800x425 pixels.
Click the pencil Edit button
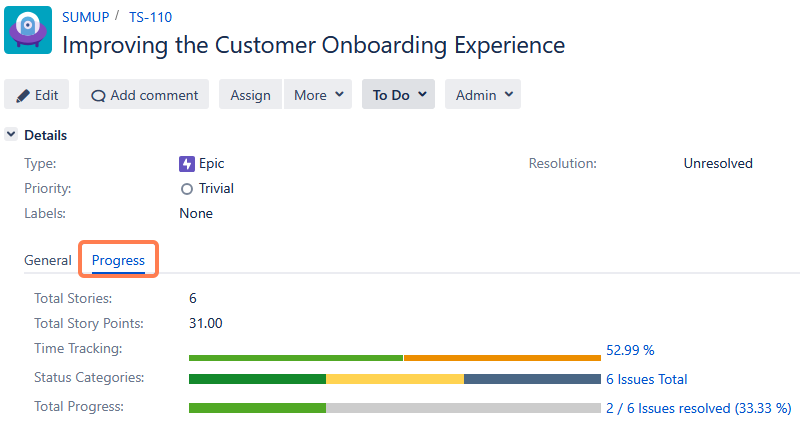37,95
